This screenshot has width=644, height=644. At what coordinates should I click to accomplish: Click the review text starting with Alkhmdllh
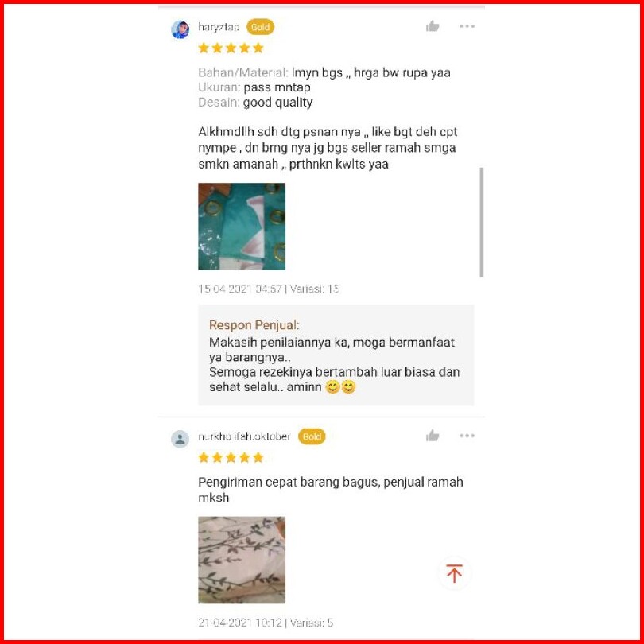point(328,148)
